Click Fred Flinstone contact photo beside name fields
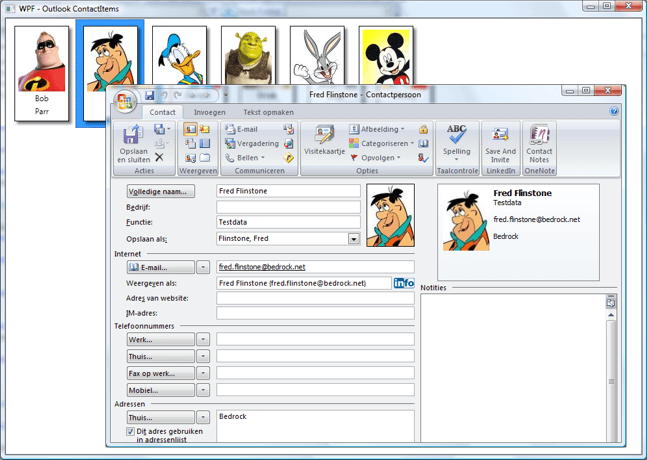The width and height of the screenshot is (647, 460). [391, 215]
